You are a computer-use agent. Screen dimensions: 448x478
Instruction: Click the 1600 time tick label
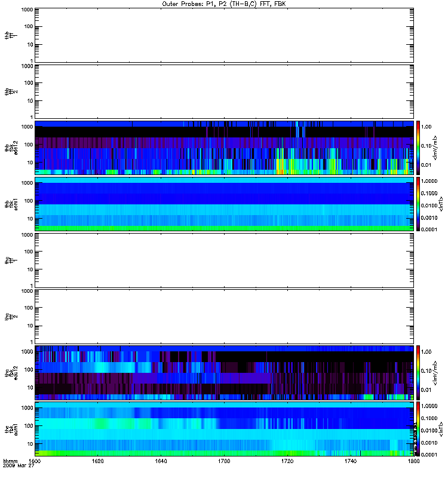pos(35,461)
